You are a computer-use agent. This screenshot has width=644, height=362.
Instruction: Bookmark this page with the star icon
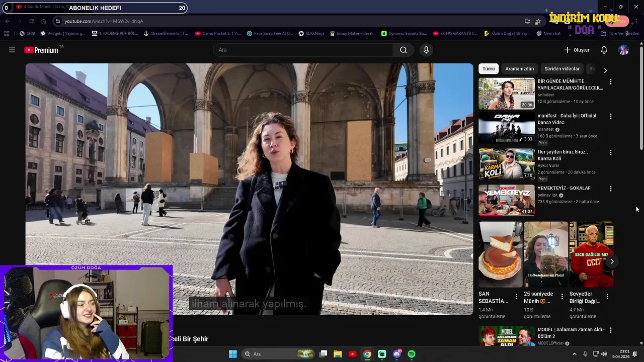[x=538, y=21]
